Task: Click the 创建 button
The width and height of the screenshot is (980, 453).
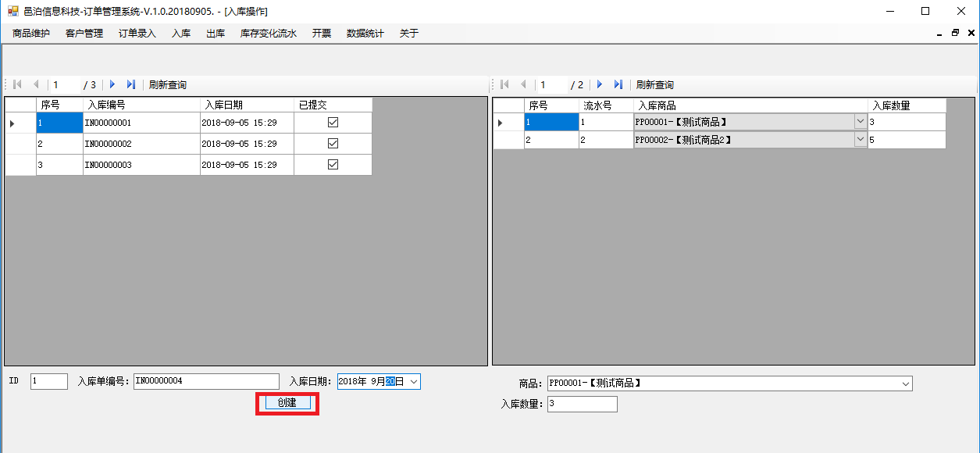Action: click(287, 403)
